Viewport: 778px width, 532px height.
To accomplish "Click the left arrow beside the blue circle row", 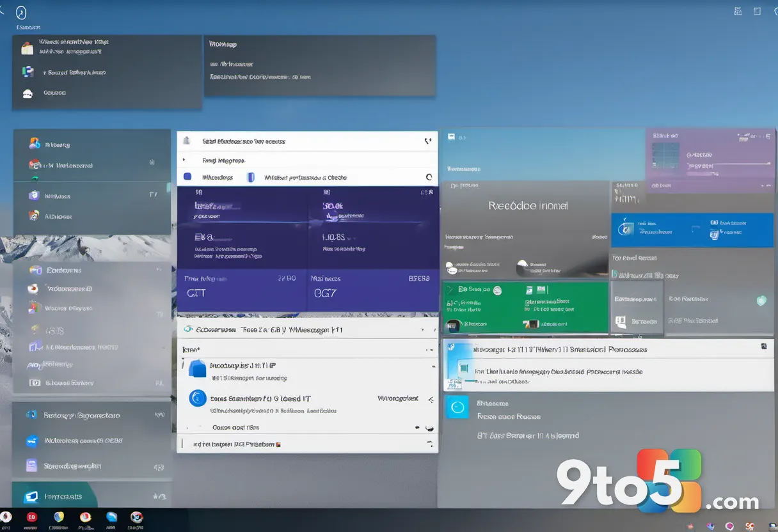I will click(x=431, y=400).
